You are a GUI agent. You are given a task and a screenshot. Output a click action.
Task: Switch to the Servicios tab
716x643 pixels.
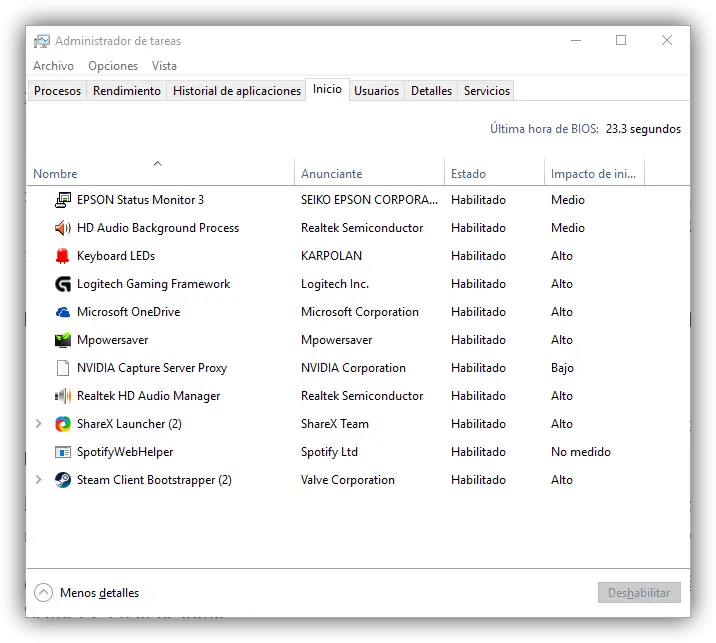487,91
